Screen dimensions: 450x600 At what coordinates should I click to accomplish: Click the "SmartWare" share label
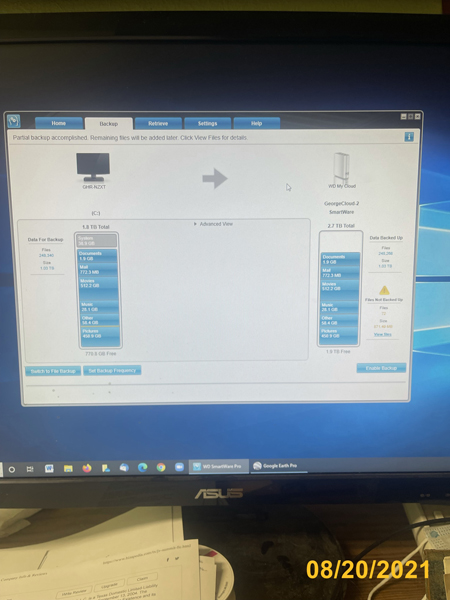pyautogui.click(x=341, y=212)
